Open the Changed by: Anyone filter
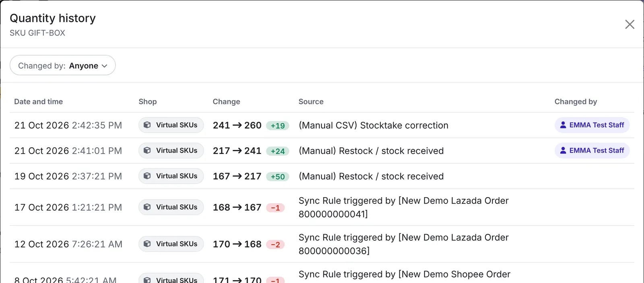This screenshot has height=283, width=644. pos(63,65)
